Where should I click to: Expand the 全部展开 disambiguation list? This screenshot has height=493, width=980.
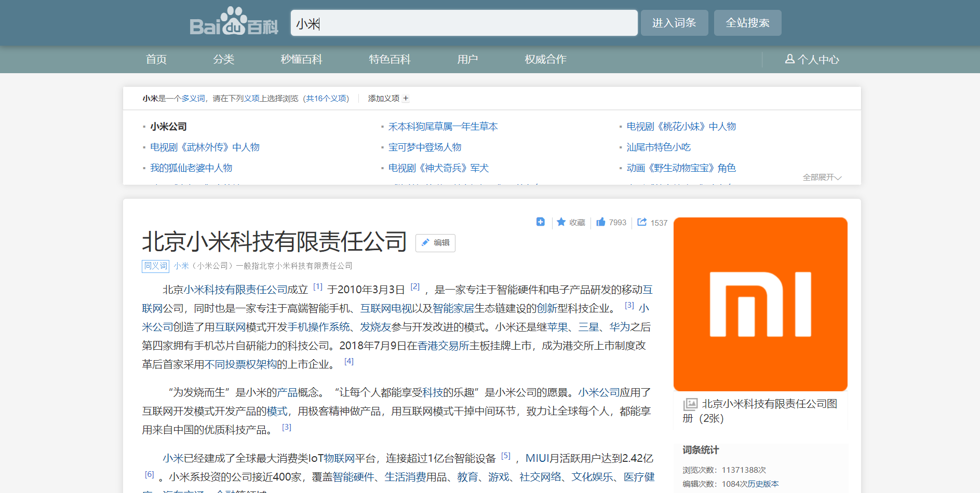point(822,177)
